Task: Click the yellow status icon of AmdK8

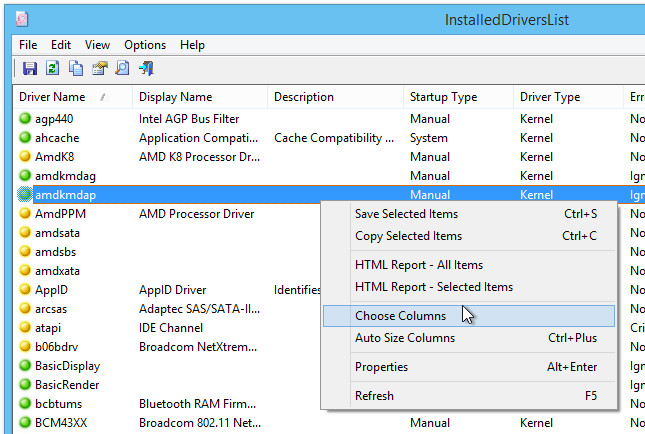Action: click(x=25, y=156)
